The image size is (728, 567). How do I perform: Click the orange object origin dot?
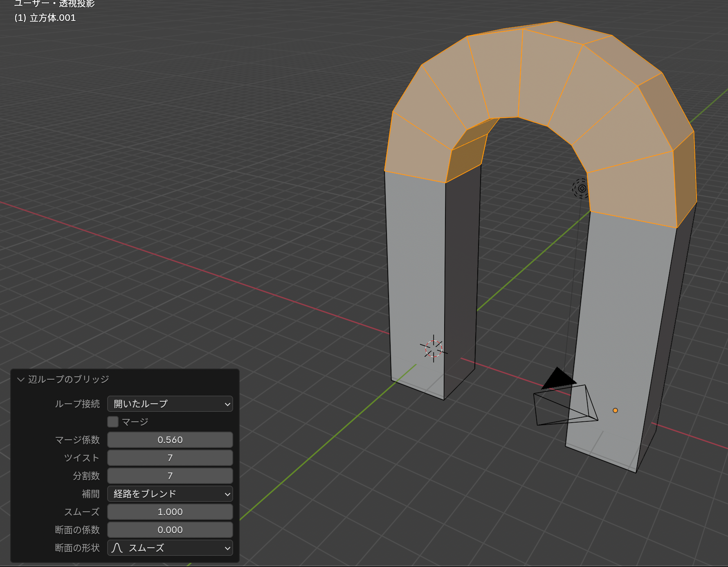[x=615, y=410]
